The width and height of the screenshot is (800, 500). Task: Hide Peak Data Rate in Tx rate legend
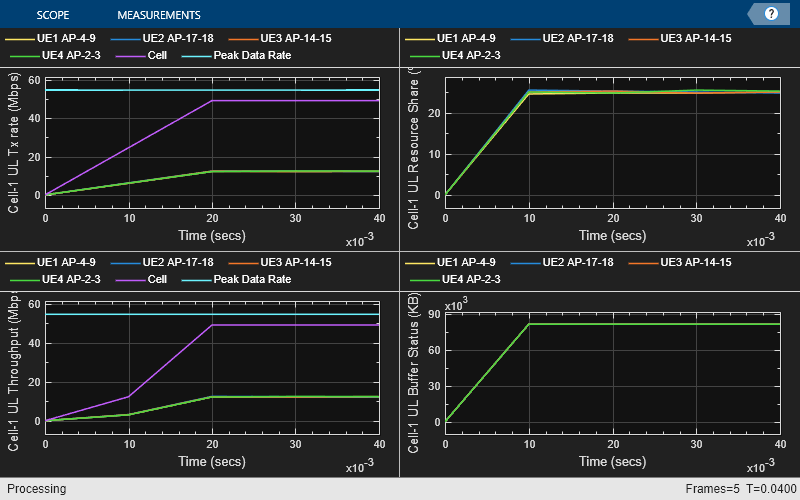point(237,55)
